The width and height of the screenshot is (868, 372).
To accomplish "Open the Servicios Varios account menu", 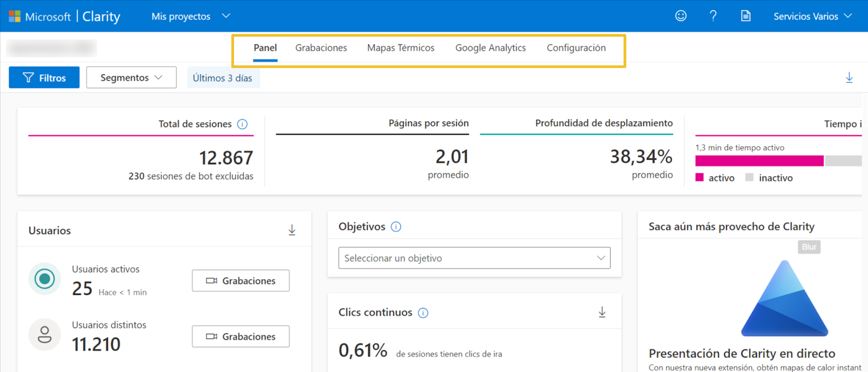I will point(813,16).
